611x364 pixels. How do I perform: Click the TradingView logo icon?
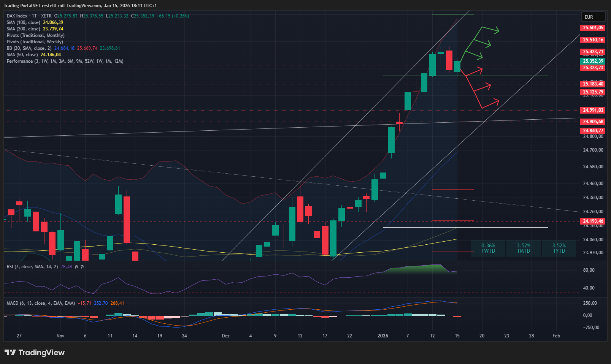tap(10, 353)
